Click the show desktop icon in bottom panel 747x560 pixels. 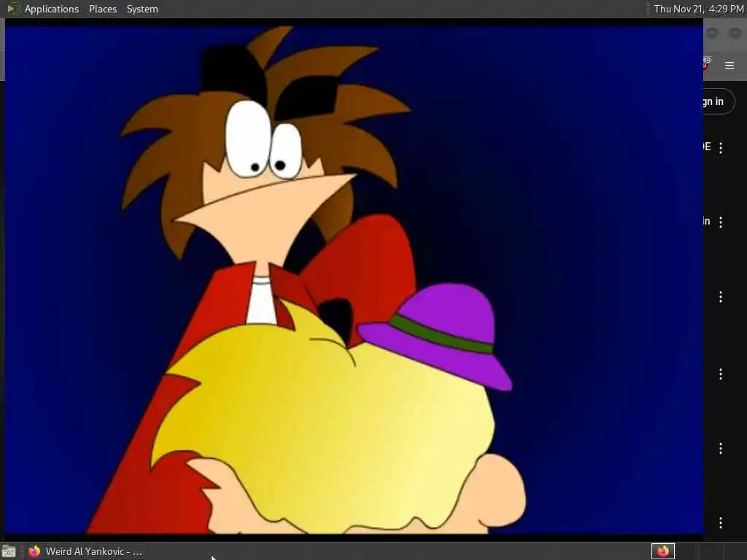click(x=9, y=551)
